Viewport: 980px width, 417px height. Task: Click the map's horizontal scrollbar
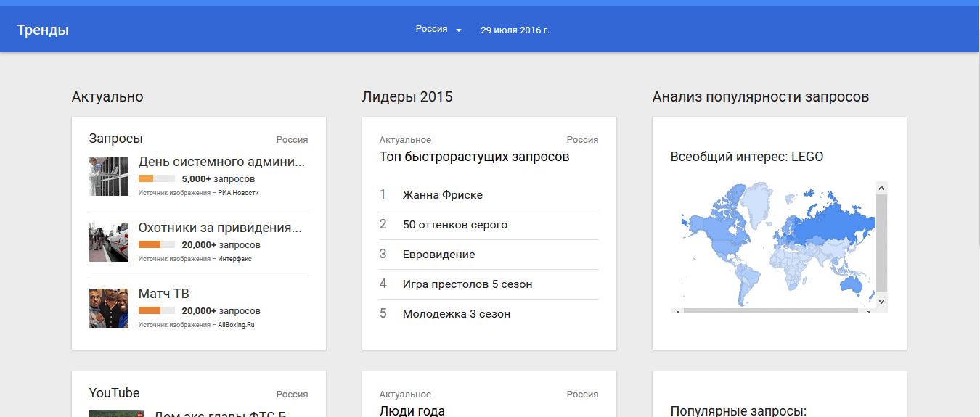tap(769, 310)
